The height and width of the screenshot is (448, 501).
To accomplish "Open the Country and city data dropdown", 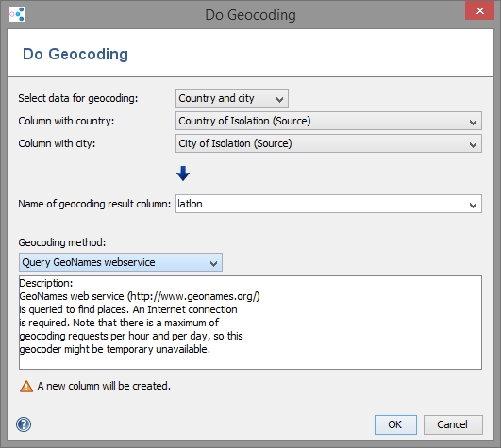I will [x=232, y=98].
